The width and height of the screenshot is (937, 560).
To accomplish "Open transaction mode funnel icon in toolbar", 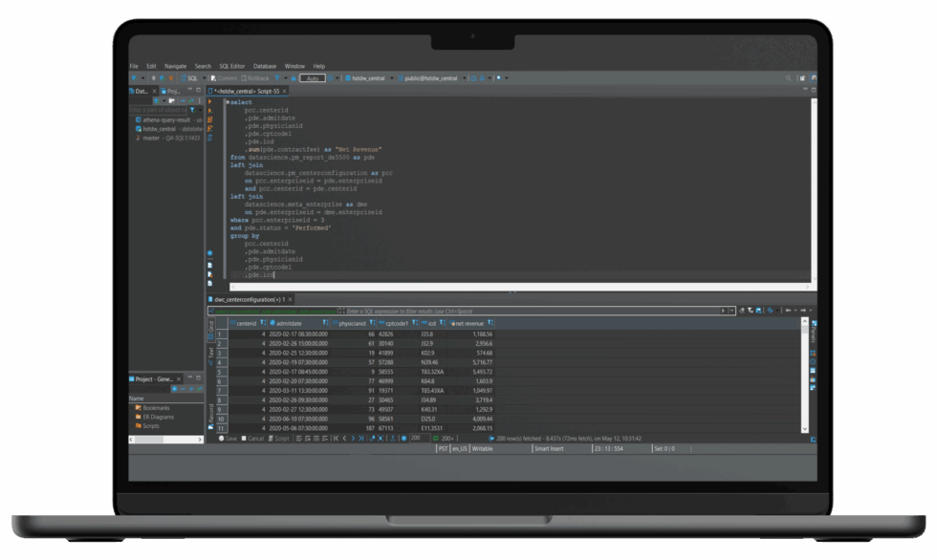I will pos(277,78).
